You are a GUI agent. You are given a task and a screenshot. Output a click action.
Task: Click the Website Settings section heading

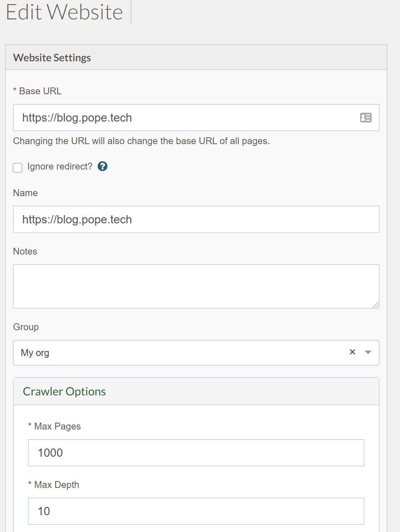click(x=52, y=58)
